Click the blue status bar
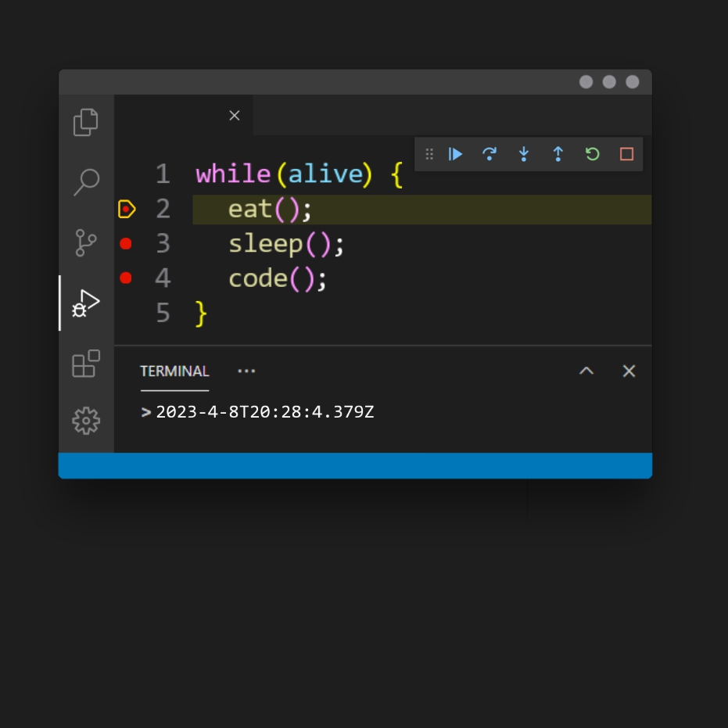The width and height of the screenshot is (728, 728). click(355, 466)
